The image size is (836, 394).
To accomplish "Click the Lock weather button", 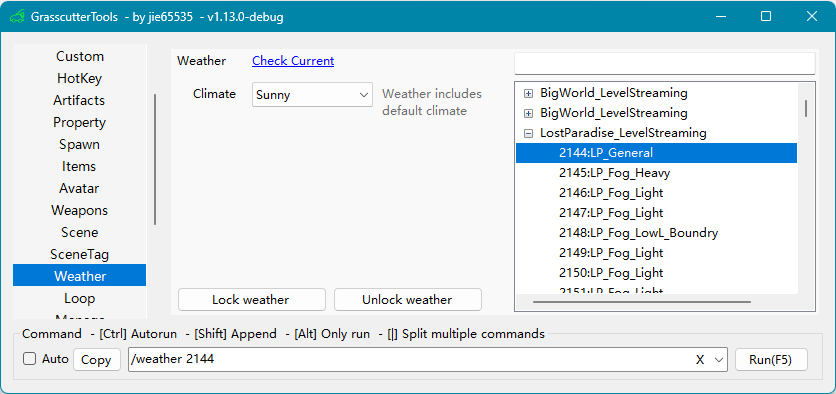I will [252, 300].
